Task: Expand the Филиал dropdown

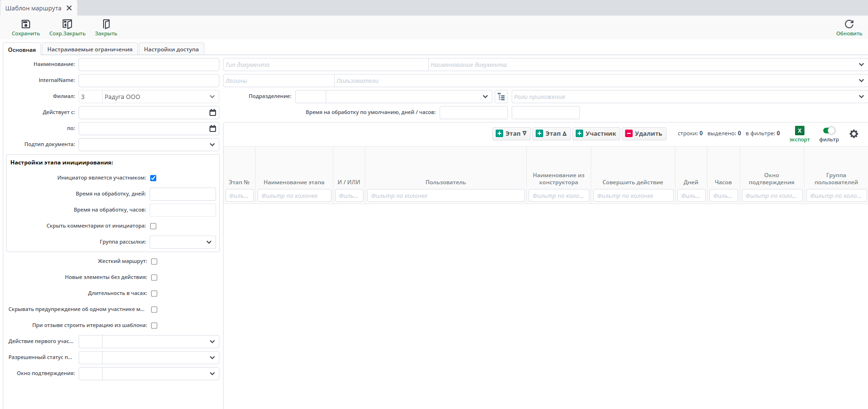Action: [212, 97]
